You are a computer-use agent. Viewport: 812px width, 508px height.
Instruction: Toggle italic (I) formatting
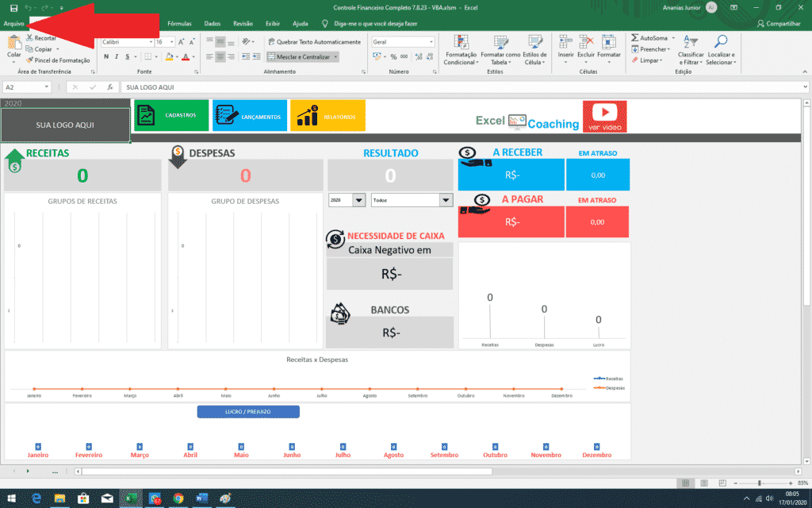pyautogui.click(x=117, y=56)
